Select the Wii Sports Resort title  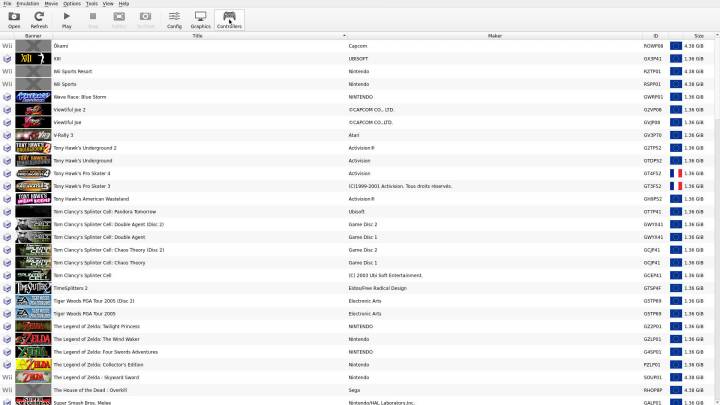pyautogui.click(x=73, y=72)
